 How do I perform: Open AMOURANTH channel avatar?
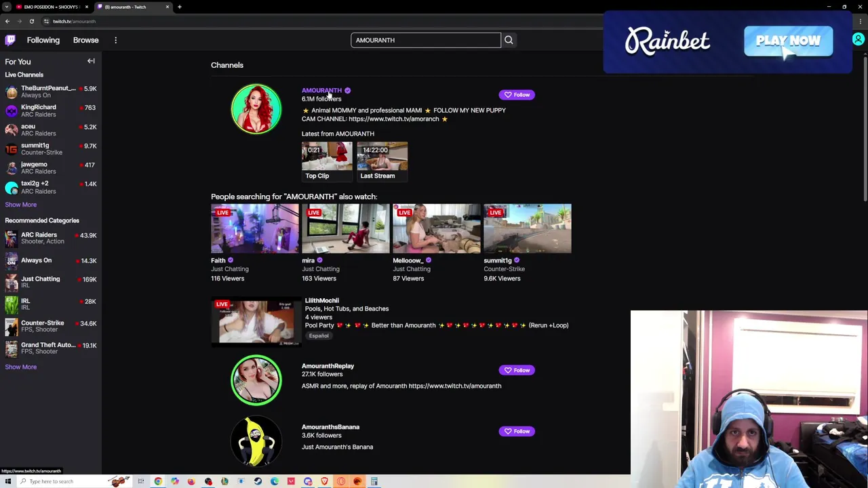click(x=256, y=108)
